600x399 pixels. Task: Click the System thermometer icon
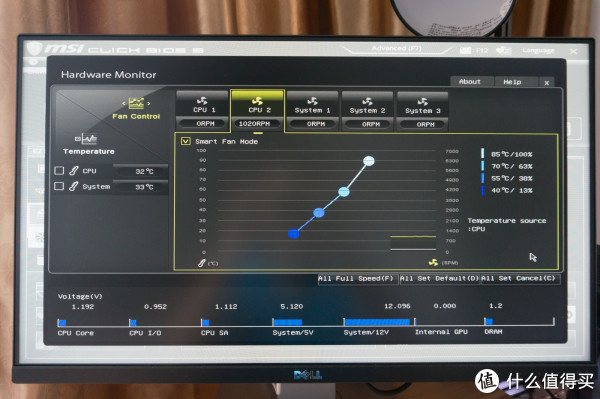pos(74,186)
